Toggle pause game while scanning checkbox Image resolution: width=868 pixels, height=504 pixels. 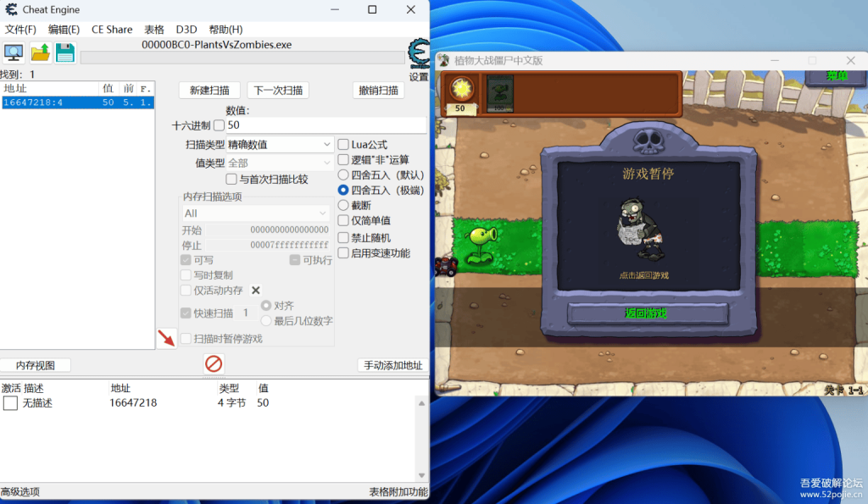[x=186, y=339]
